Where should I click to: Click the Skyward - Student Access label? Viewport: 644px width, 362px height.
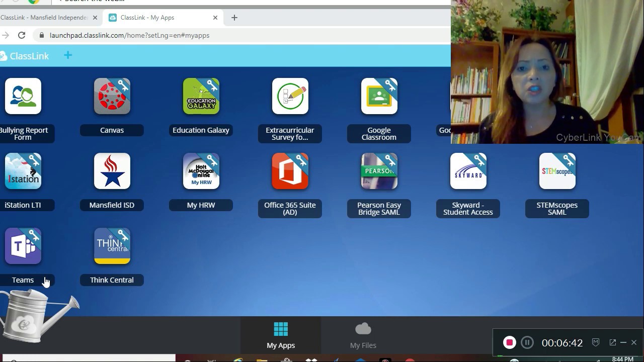point(468,209)
